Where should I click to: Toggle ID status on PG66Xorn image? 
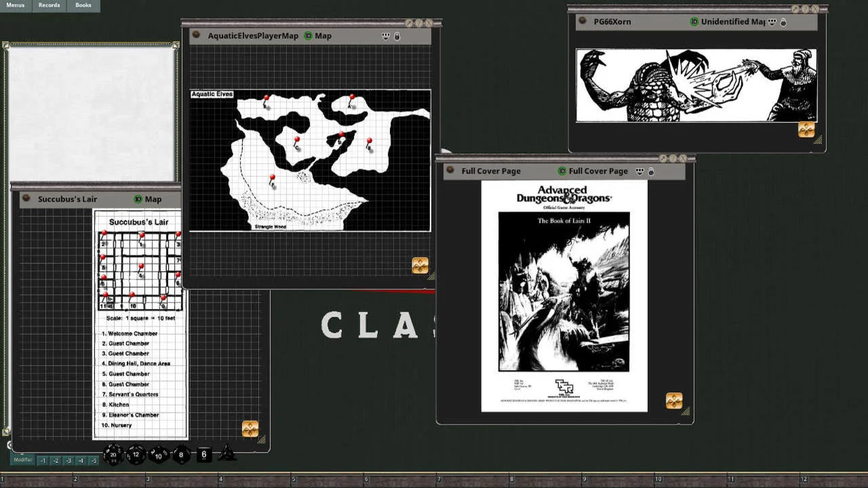point(694,22)
